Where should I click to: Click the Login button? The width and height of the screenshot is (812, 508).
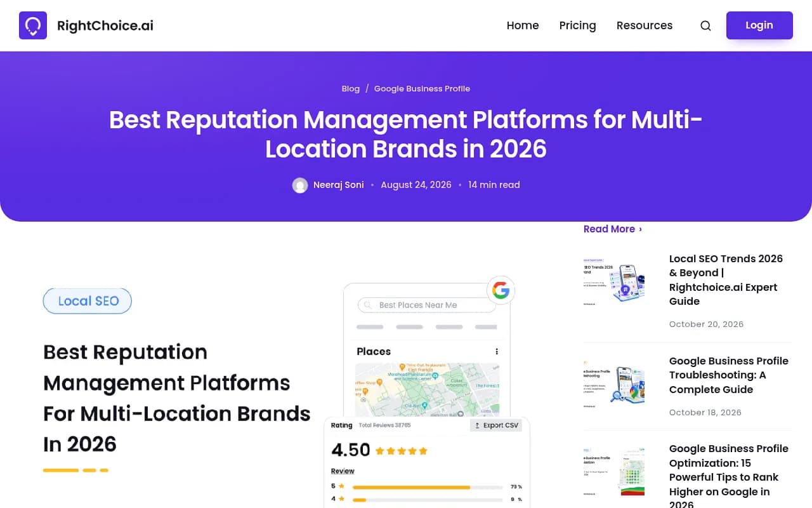[759, 25]
